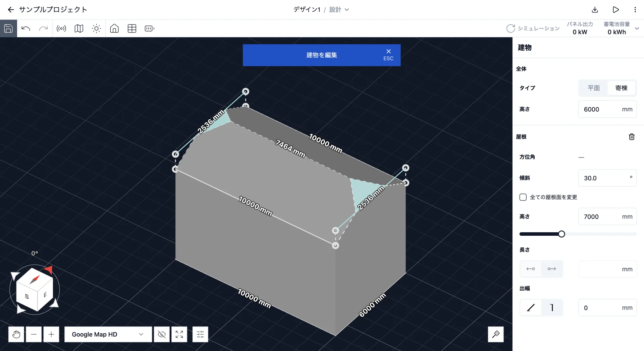Click the download icon
Image resolution: width=644 pixels, height=351 pixels.
pos(595,9)
